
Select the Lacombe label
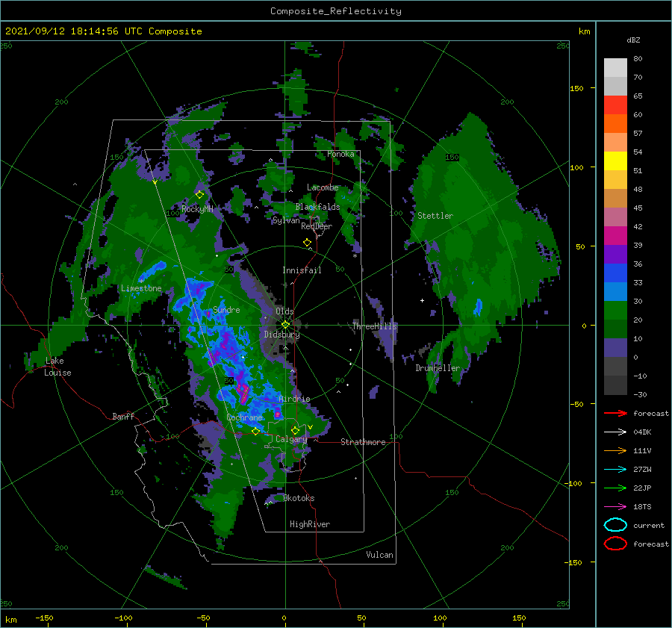pos(323,187)
